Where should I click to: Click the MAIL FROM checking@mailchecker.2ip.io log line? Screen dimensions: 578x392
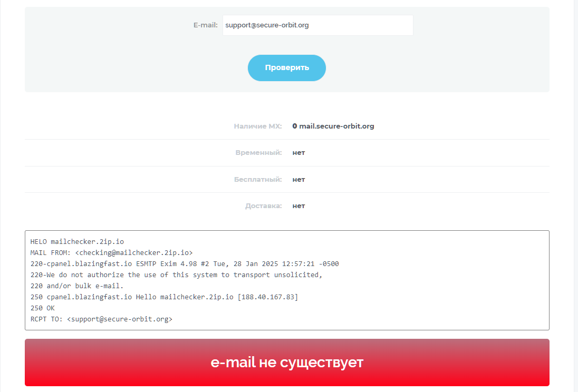111,253
